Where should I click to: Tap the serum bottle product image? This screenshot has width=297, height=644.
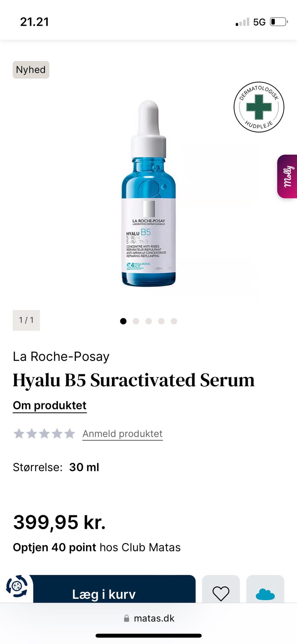[x=148, y=193]
